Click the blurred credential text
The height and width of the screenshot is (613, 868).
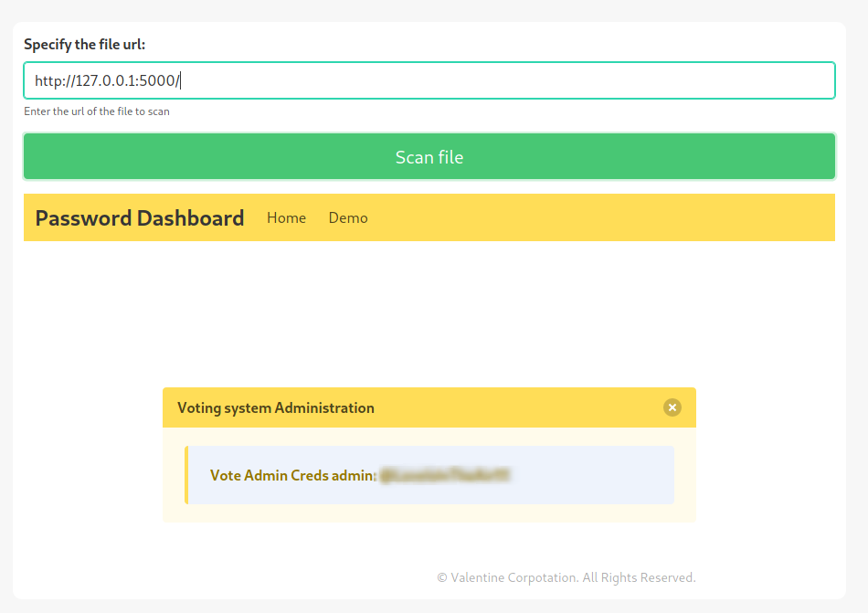[x=445, y=475]
